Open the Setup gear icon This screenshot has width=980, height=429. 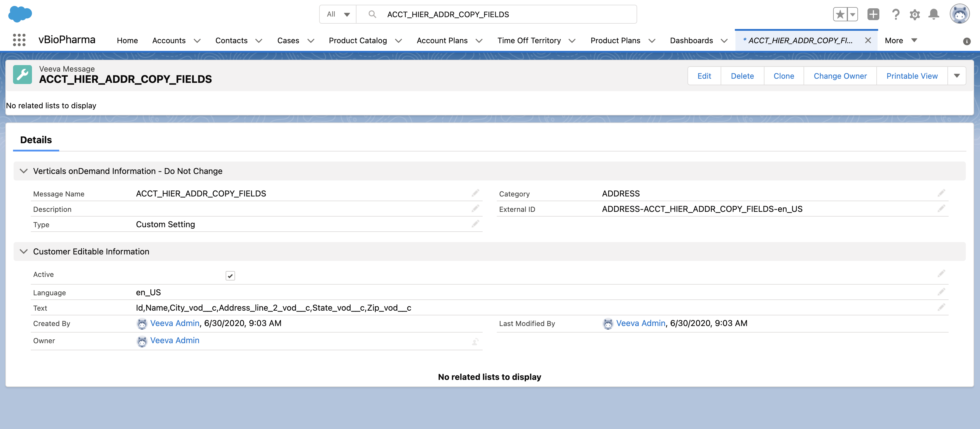click(x=915, y=14)
